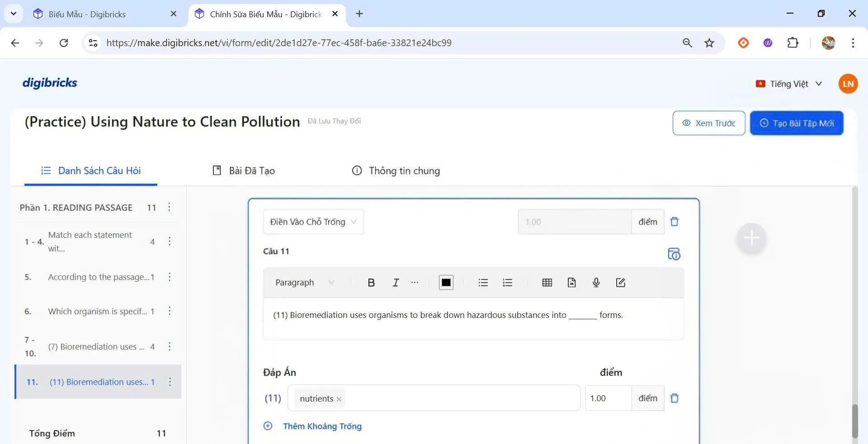
Task: Click the round plus add-question button
Action: click(x=751, y=238)
